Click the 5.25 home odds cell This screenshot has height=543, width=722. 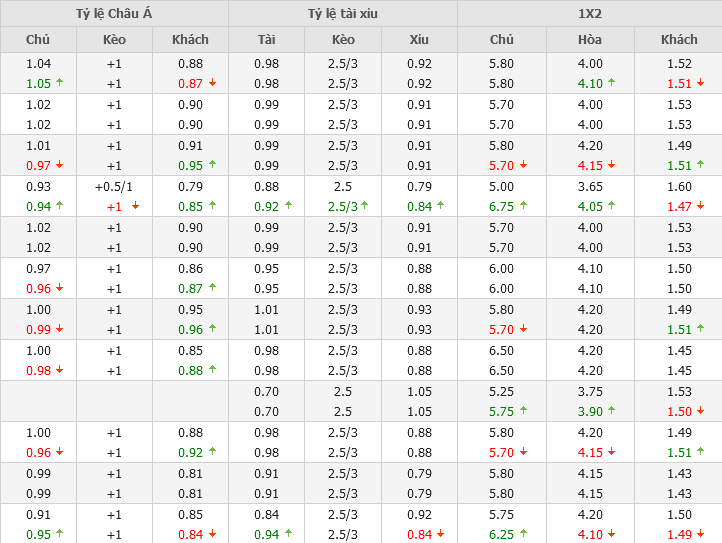point(501,391)
